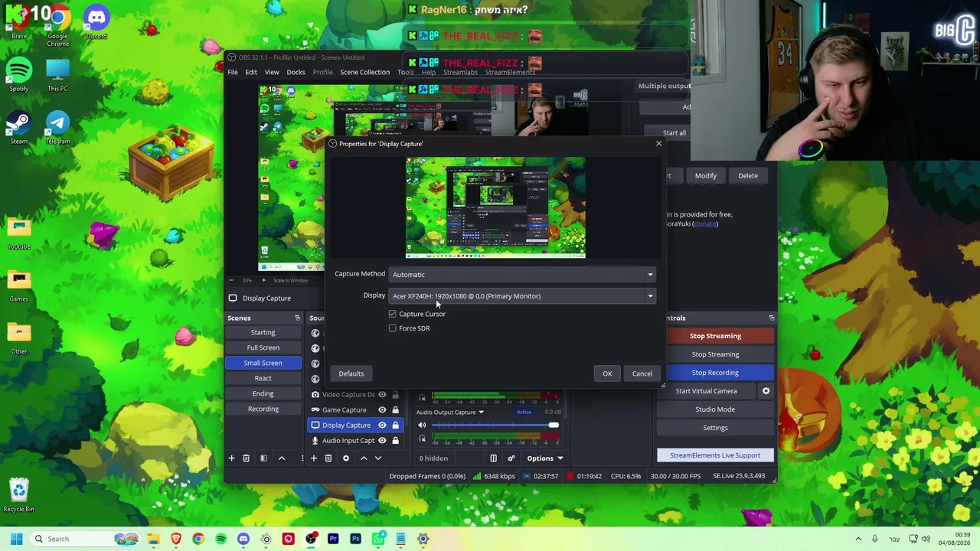The image size is (980, 551).
Task: Open the Spotify desktop shortcut
Action: coord(18,75)
